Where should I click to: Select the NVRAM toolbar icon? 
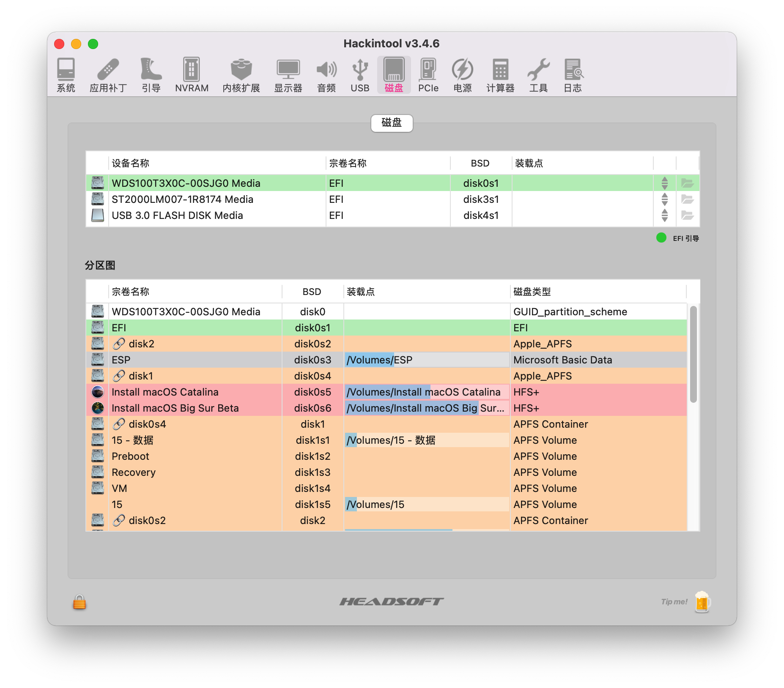click(192, 75)
